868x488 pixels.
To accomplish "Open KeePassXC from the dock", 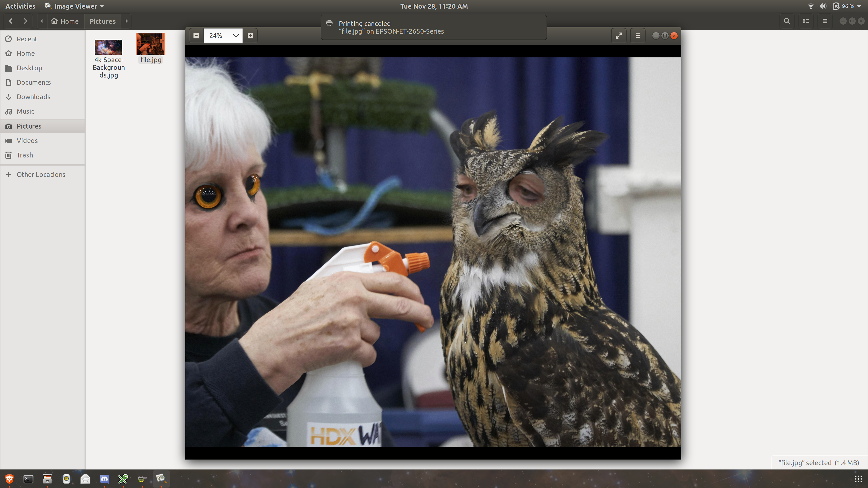I will (x=123, y=479).
